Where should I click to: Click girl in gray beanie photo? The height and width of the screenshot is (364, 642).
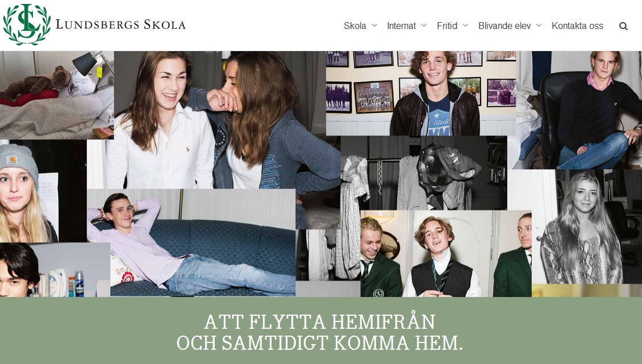[28, 191]
